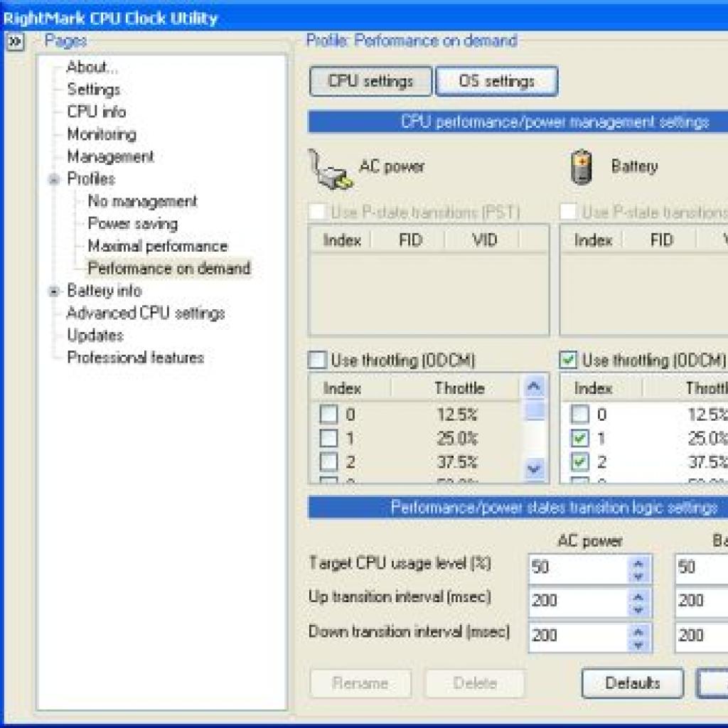Increase AC Target CPU usage level
Image resolution: width=728 pixels, height=728 pixels.
639,563
